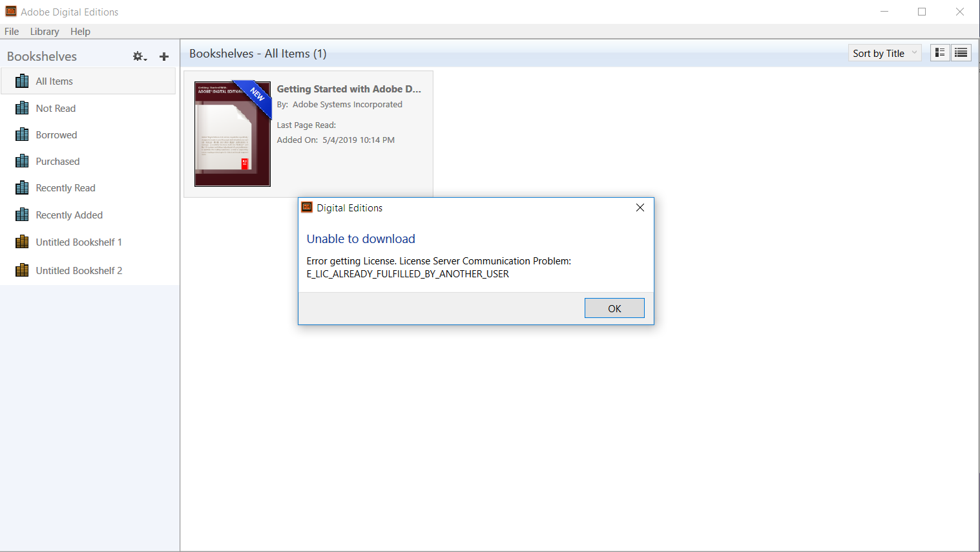Click the Not Read bookshelf icon
The height and width of the screenshot is (552, 980).
click(22, 108)
